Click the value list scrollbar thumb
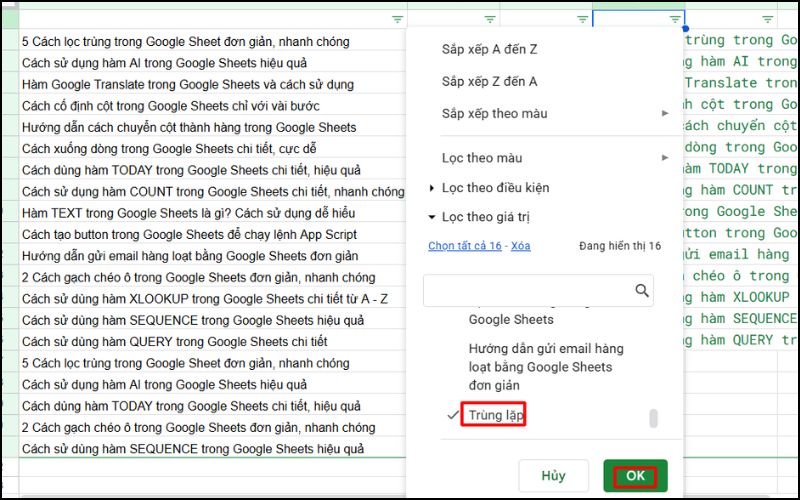The width and height of the screenshot is (800, 500). pyautogui.click(x=653, y=419)
